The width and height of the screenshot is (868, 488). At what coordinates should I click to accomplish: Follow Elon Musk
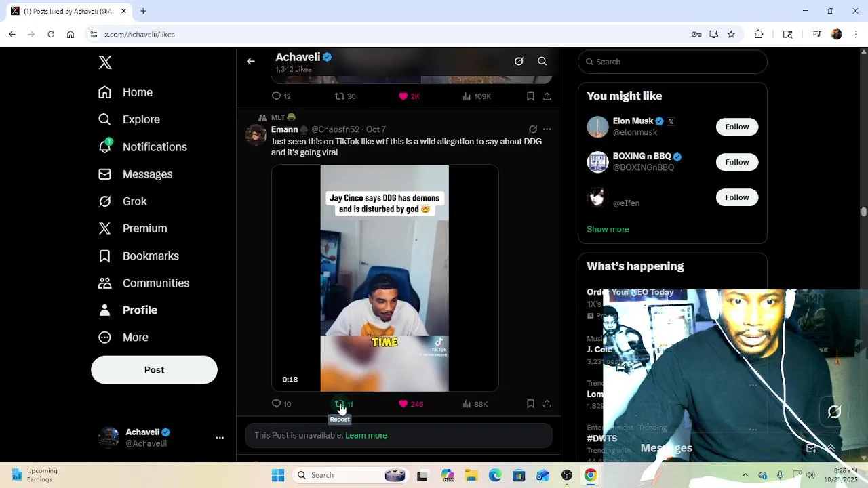tap(737, 127)
